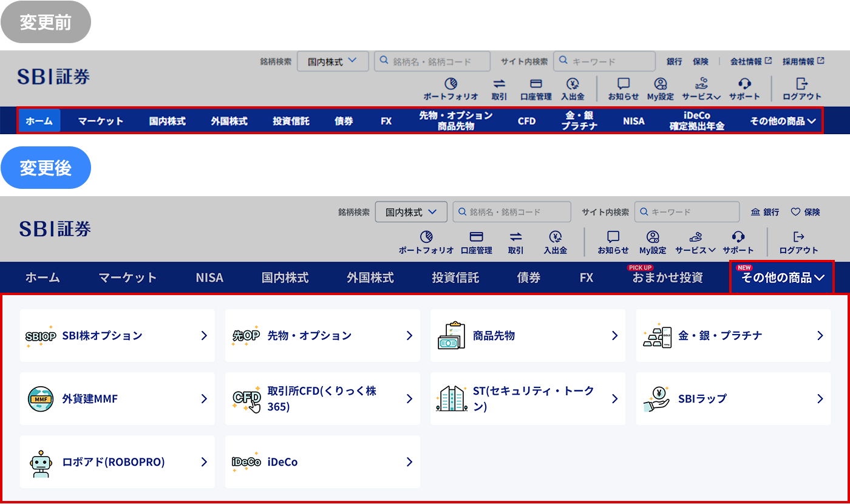This screenshot has width=850, height=504.
Task: Focus 銘柄名・銘柄コード search field in 変更前 header
Action: [x=432, y=61]
